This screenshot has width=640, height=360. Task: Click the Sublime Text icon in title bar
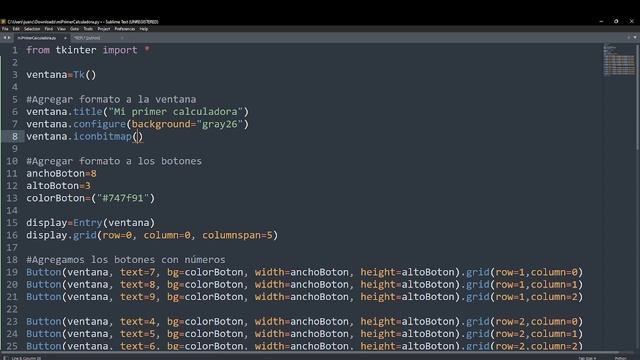click(3, 22)
